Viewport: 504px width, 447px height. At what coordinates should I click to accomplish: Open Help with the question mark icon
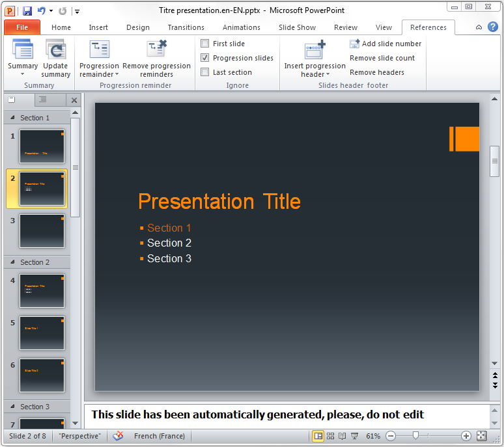493,27
